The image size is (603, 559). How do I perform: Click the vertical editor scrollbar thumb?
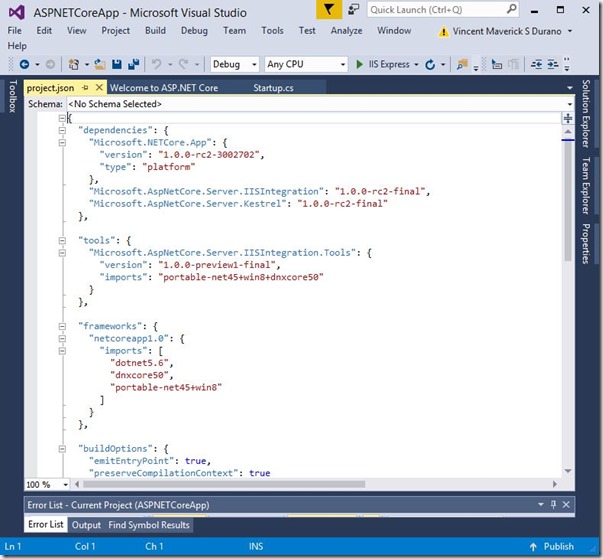coord(568,200)
